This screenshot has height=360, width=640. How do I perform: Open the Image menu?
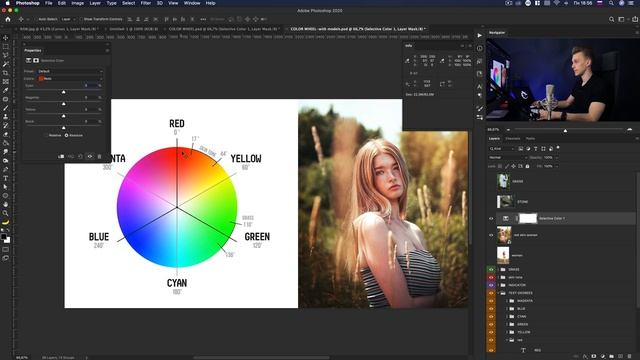pos(78,3)
